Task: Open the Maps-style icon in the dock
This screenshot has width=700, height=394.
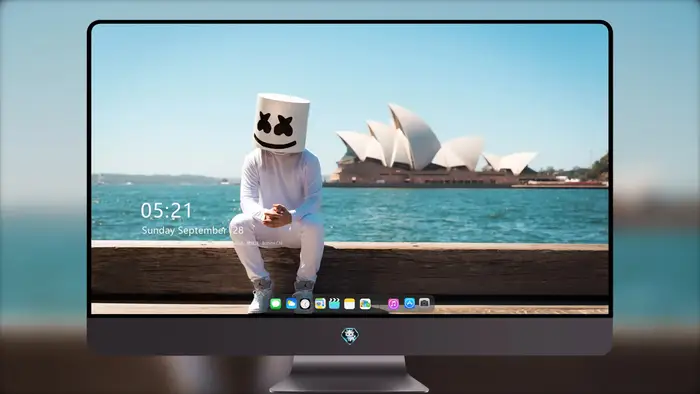Action: click(320, 304)
